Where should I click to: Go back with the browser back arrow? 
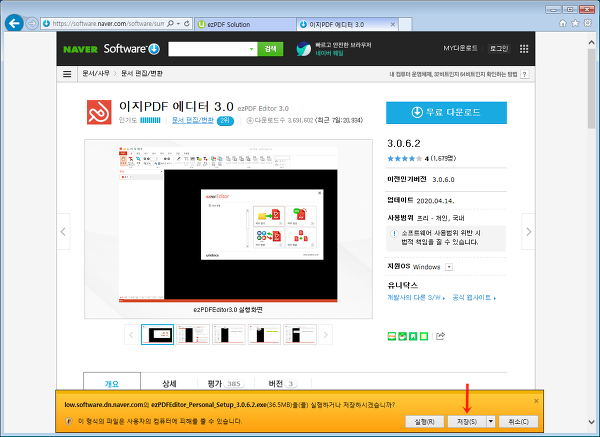click(14, 23)
